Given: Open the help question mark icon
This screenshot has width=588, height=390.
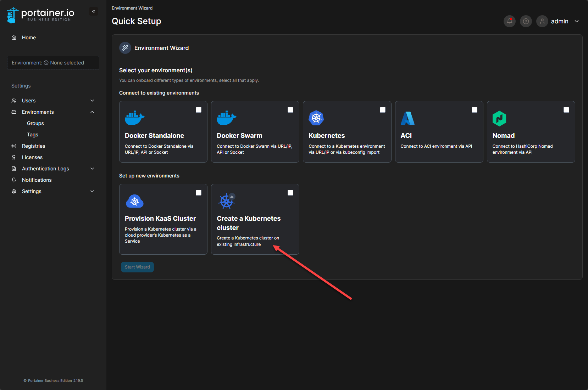Looking at the screenshot, I should pyautogui.click(x=526, y=21).
